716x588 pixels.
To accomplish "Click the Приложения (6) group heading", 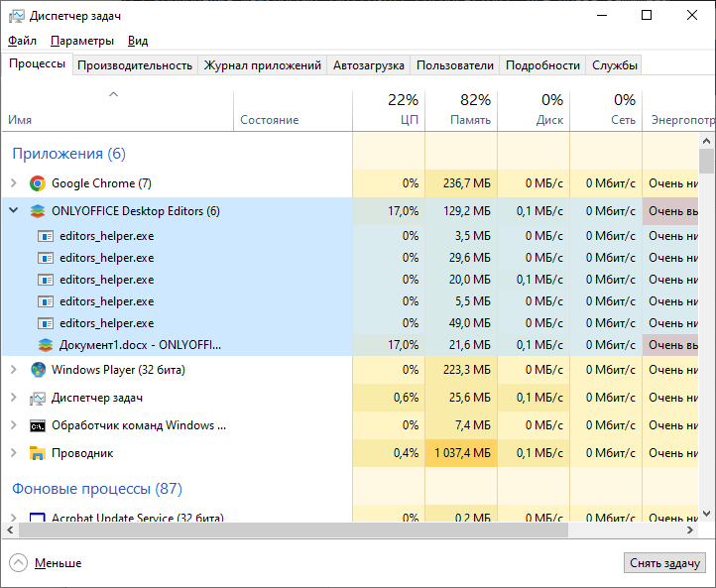I will (x=69, y=154).
